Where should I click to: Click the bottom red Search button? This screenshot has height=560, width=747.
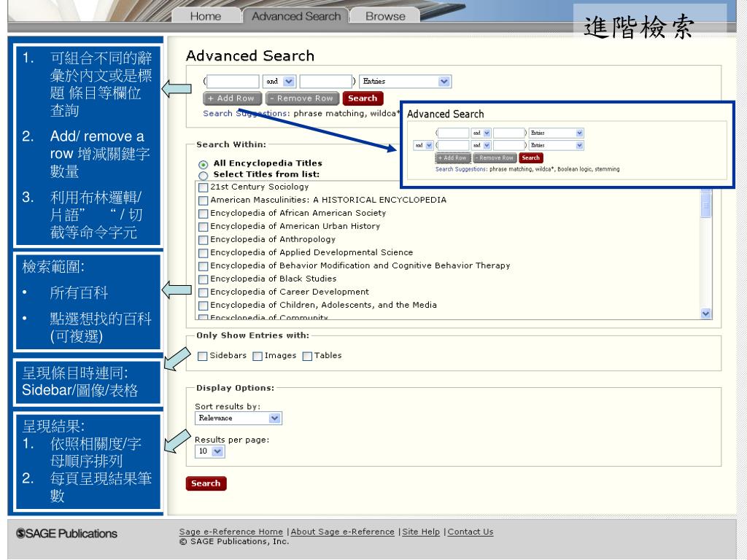pyautogui.click(x=206, y=483)
